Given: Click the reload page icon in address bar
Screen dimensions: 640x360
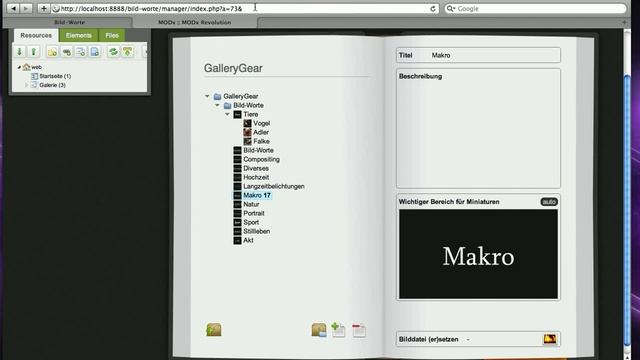Looking at the screenshot, I should 433,9.
